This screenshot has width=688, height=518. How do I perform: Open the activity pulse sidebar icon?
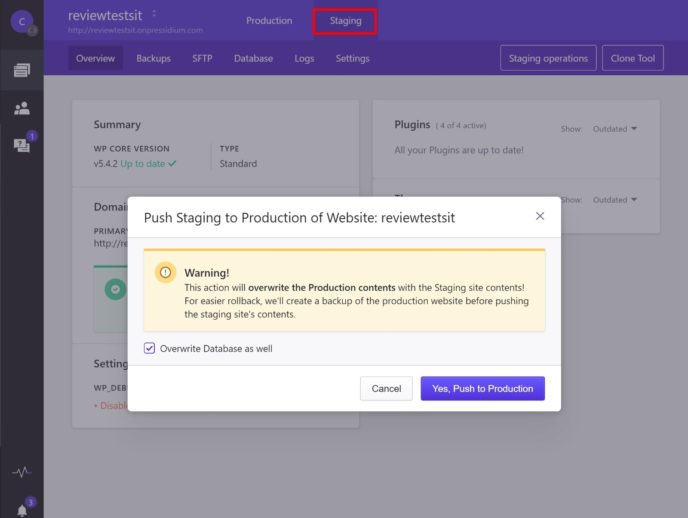(x=22, y=472)
